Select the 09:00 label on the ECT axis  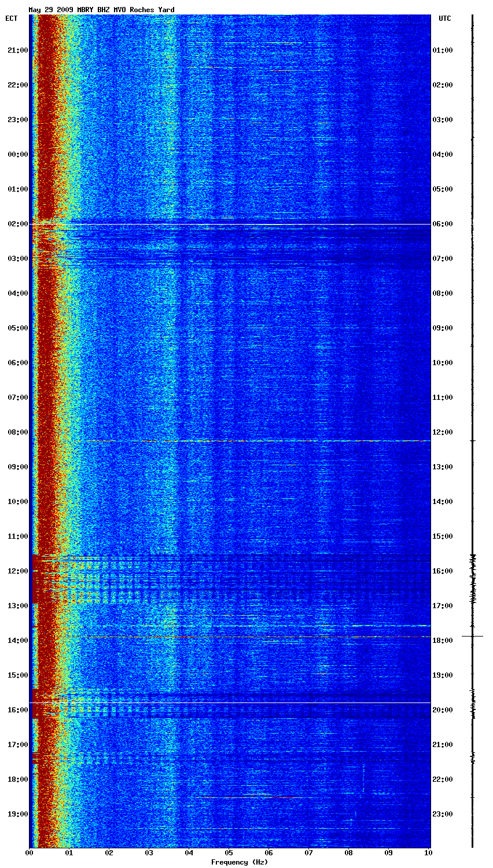click(x=17, y=467)
